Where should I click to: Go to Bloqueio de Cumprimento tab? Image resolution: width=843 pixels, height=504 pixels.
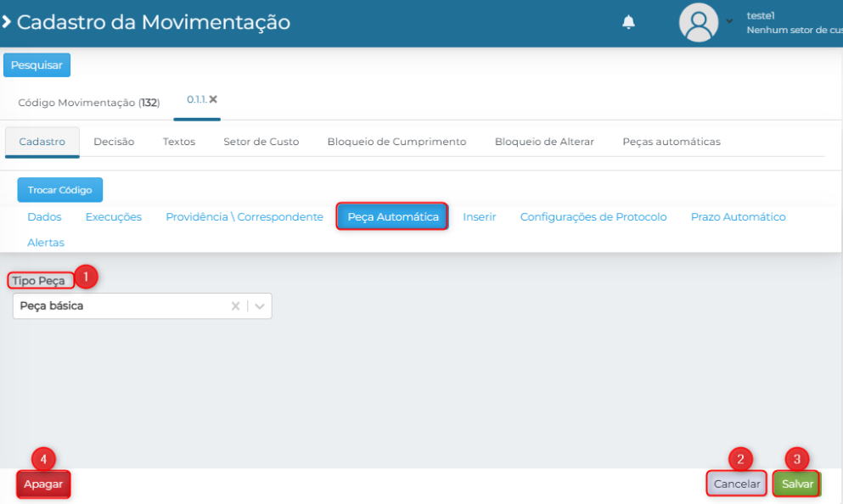point(396,142)
